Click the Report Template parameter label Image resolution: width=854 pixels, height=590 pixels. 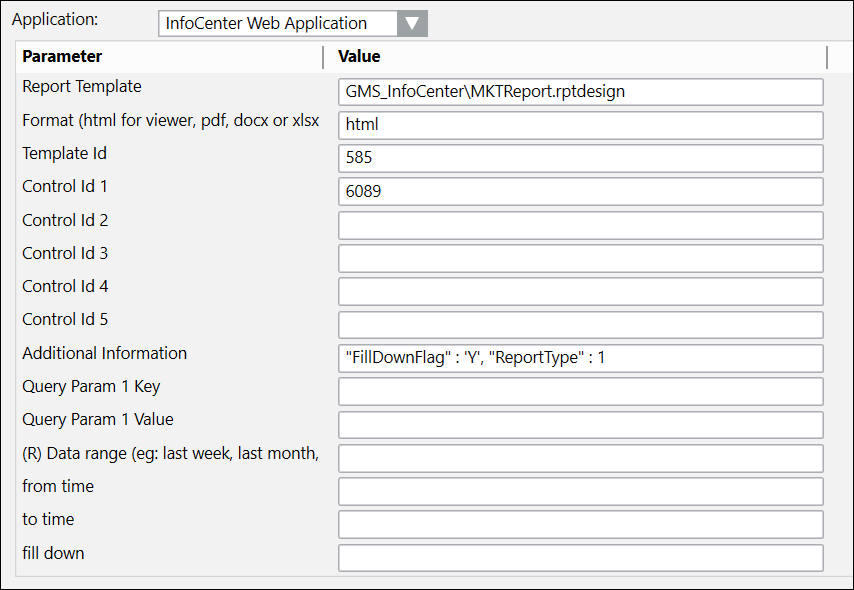pos(82,87)
